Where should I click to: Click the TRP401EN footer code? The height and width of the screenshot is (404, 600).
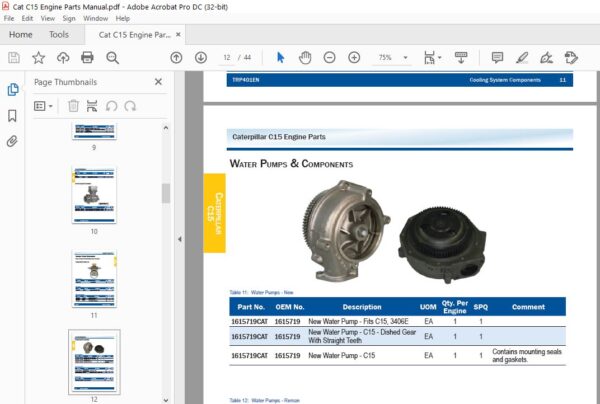pos(246,80)
